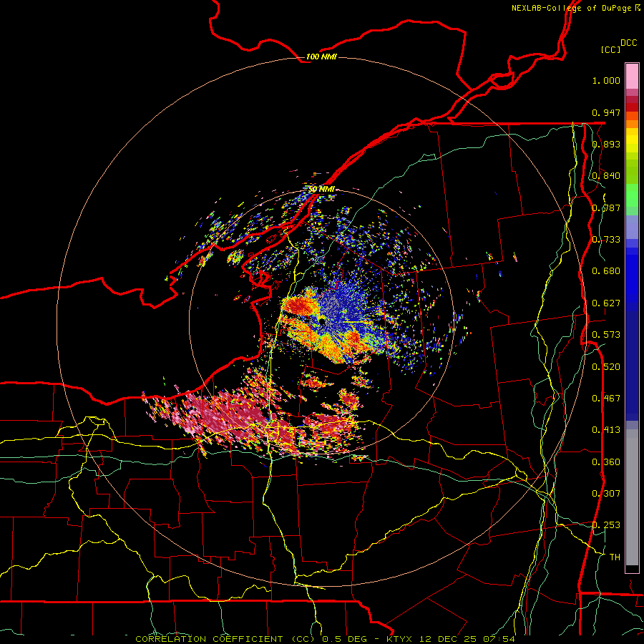Click the 0.893 color scale value
Image resolution: width=644 pixels, height=644 pixels.
point(606,144)
